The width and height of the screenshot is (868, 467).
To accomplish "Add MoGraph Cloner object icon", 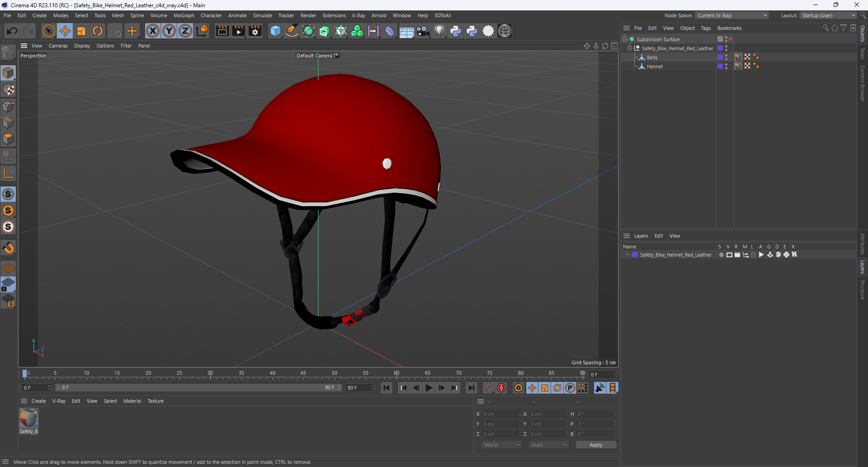I will [x=357, y=31].
